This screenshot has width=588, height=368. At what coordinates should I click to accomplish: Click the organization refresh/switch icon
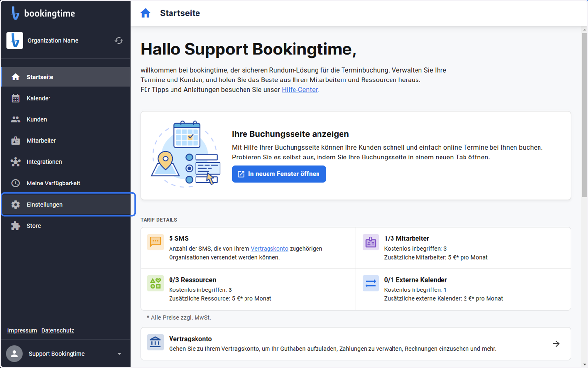pyautogui.click(x=119, y=41)
